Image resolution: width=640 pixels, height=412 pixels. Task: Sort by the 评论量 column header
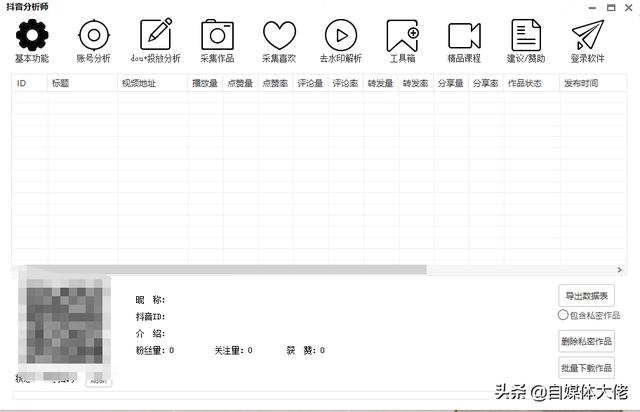point(311,83)
